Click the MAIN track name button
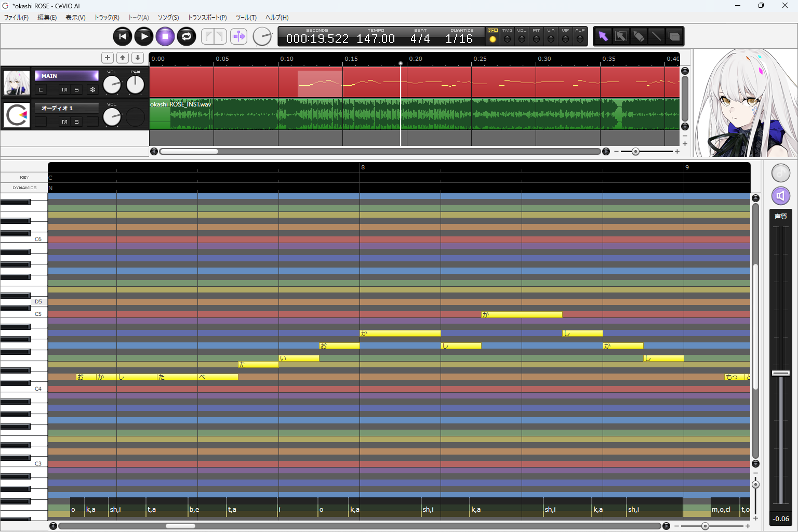The height and width of the screenshot is (532, 798). point(66,76)
